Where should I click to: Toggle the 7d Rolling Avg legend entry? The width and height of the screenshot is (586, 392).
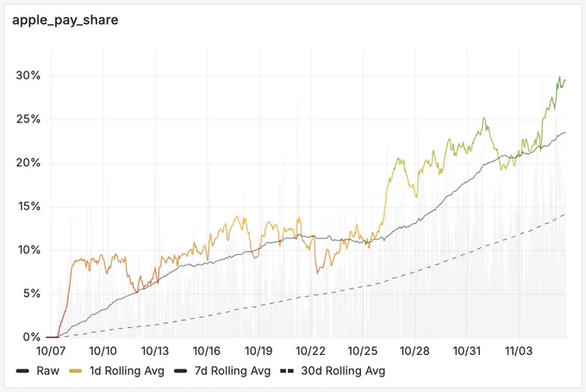pyautogui.click(x=222, y=370)
